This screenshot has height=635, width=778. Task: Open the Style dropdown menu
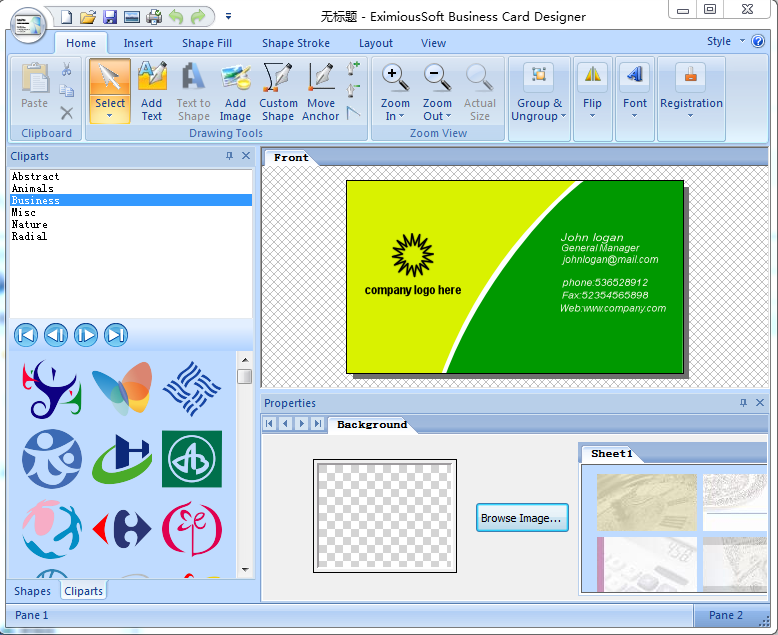[725, 42]
